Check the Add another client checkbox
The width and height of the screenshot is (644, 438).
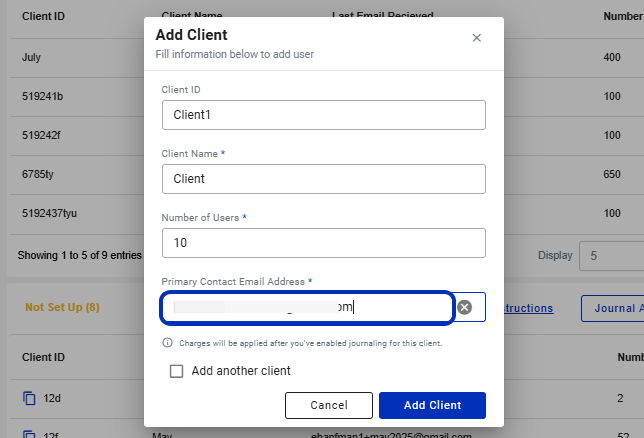coord(177,371)
